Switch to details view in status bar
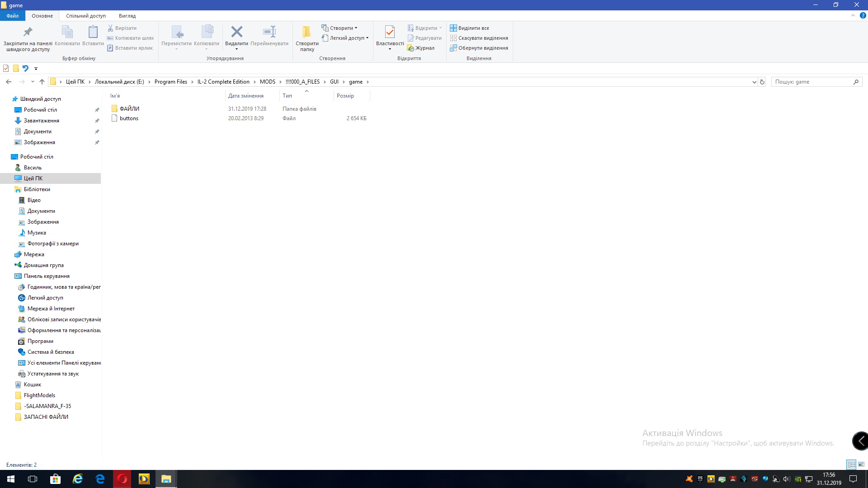The width and height of the screenshot is (868, 488). [x=851, y=465]
